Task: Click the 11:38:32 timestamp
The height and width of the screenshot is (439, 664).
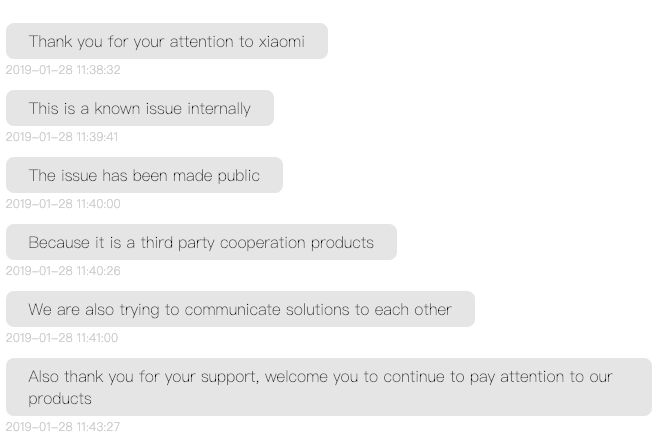Action: 63,70
